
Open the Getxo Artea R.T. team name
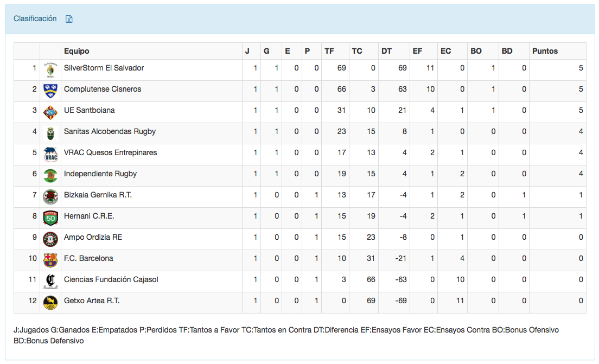92,301
